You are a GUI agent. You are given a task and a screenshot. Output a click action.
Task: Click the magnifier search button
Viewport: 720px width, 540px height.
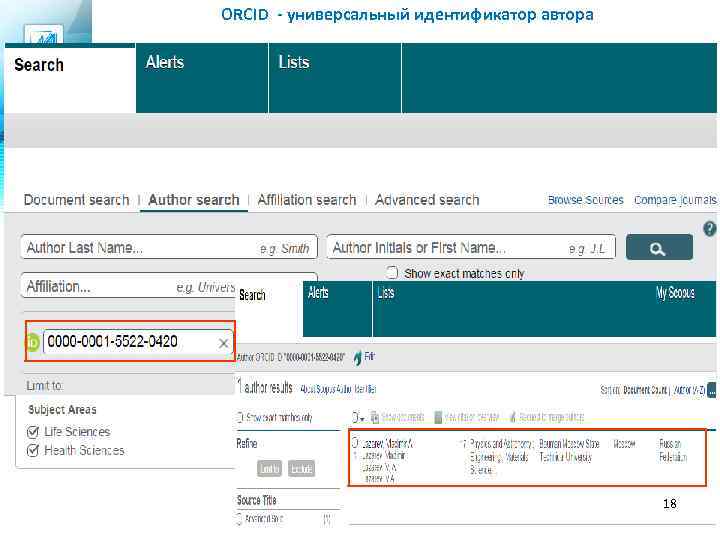[x=659, y=248]
